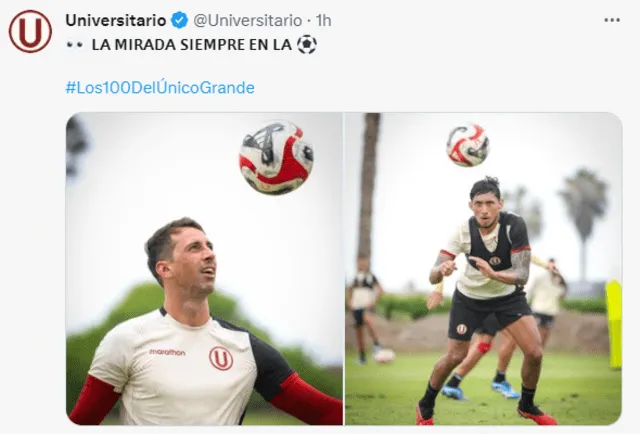
Task: Click the soccer ball in the left photo
Action: pos(276,157)
